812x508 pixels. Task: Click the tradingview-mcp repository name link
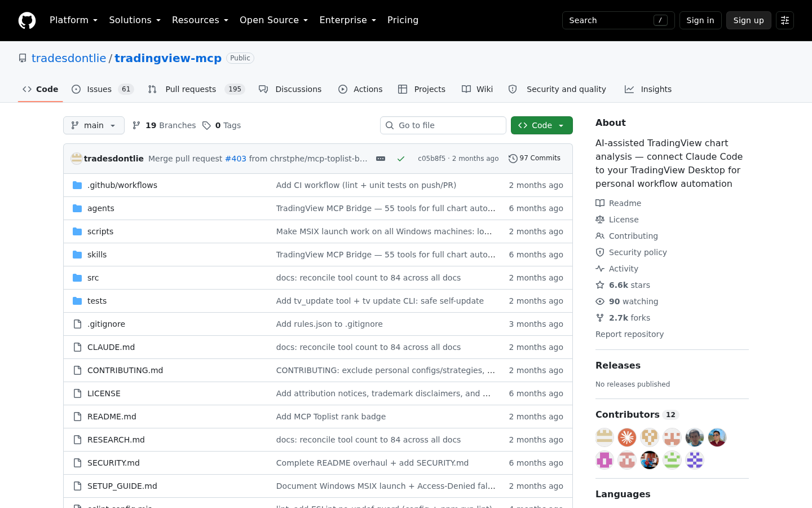coord(168,58)
